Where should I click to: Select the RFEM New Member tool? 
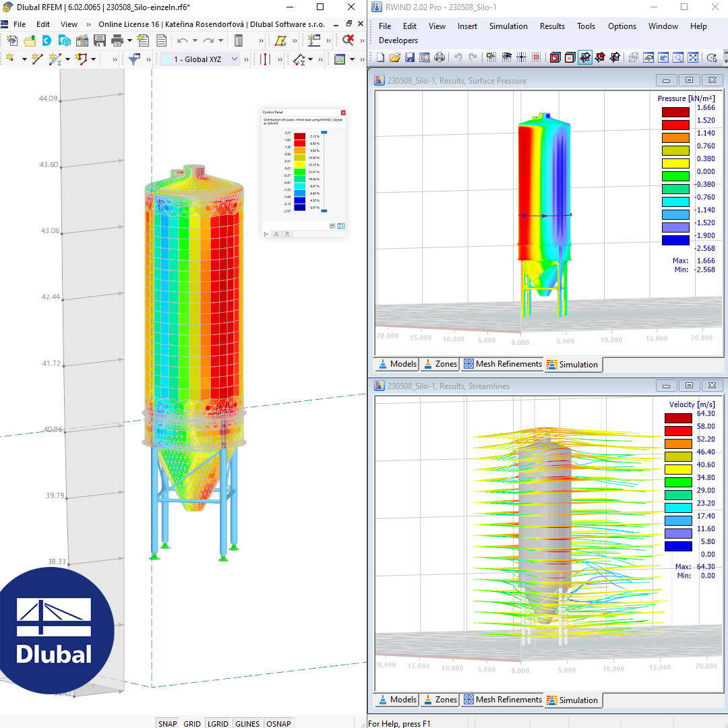55,59
